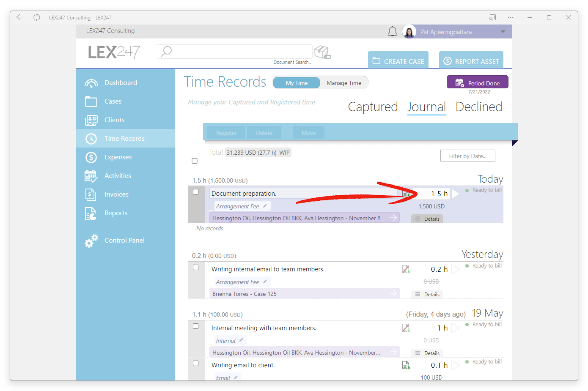Click the "100 USD" amount
Viewport: 588px width, 391px height.
pyautogui.click(x=431, y=377)
